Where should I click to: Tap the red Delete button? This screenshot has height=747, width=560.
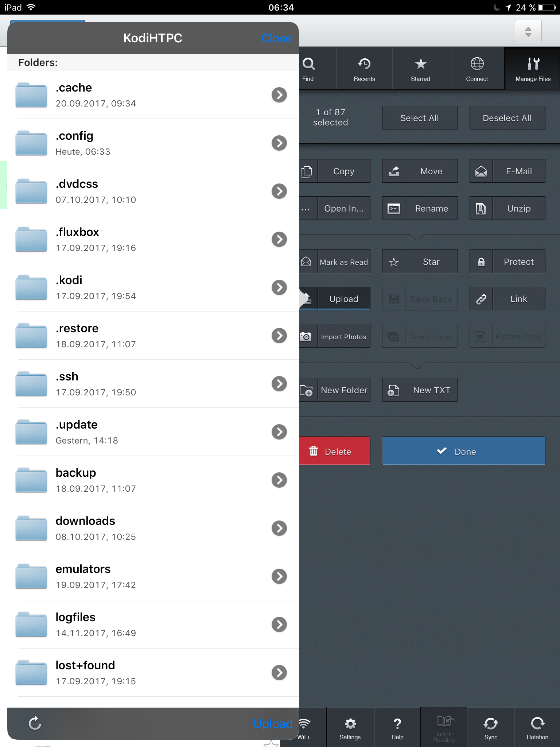(334, 451)
